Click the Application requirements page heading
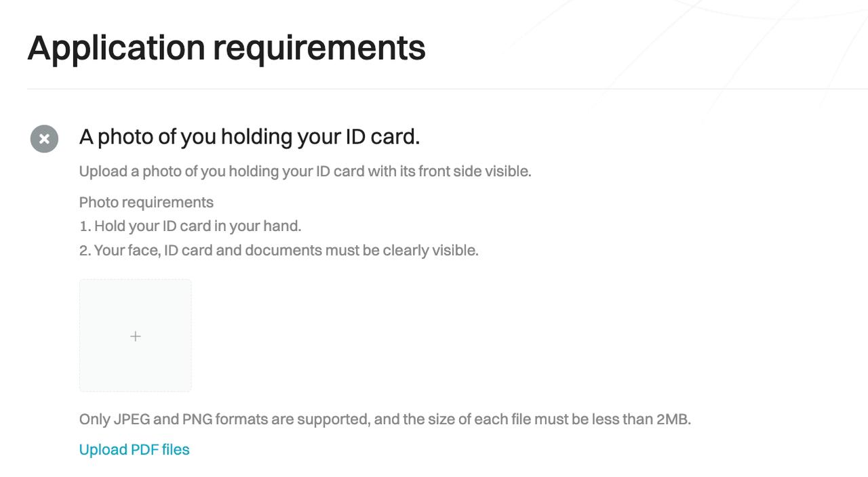Screen dimensions: 868x477 (x=226, y=48)
